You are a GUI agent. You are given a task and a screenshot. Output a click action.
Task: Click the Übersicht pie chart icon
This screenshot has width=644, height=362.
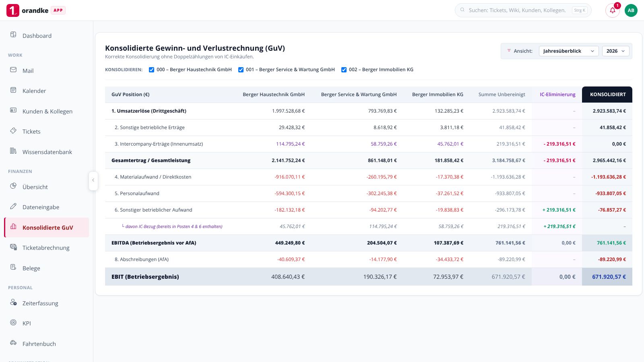[13, 186]
